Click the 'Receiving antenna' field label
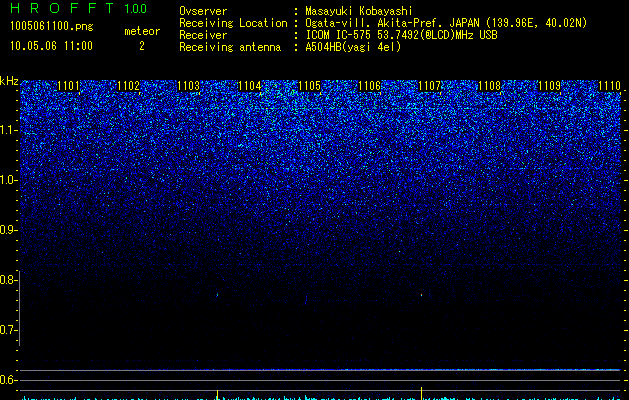Image resolution: width=629 pixels, height=400 pixels. [x=230, y=47]
